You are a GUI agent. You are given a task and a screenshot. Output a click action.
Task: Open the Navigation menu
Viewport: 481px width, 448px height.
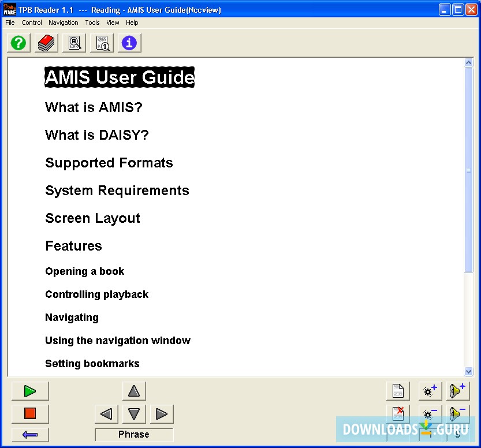click(x=63, y=23)
